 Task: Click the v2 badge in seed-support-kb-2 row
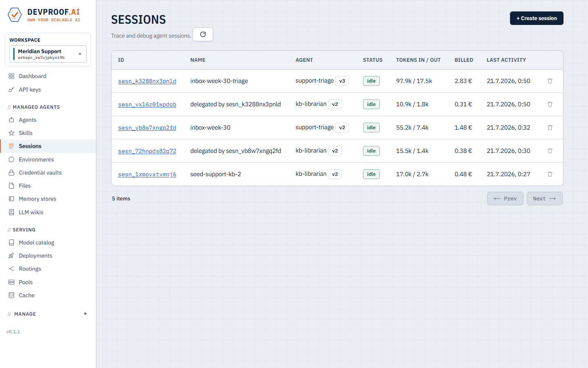click(335, 174)
